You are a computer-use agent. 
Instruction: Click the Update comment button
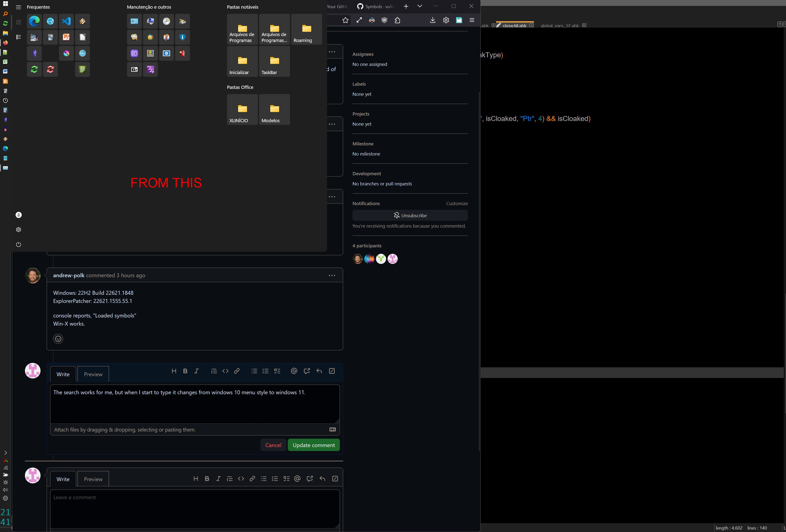[x=313, y=445]
